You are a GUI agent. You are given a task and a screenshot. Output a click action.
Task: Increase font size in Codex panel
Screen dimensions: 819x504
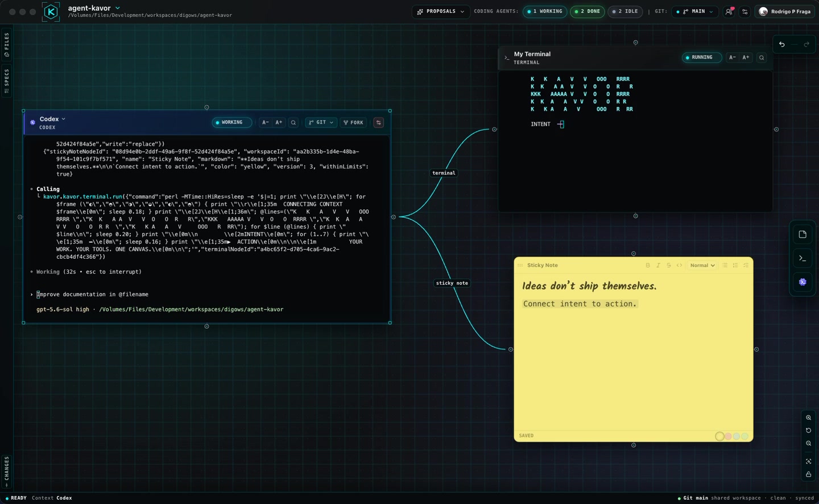(x=279, y=122)
